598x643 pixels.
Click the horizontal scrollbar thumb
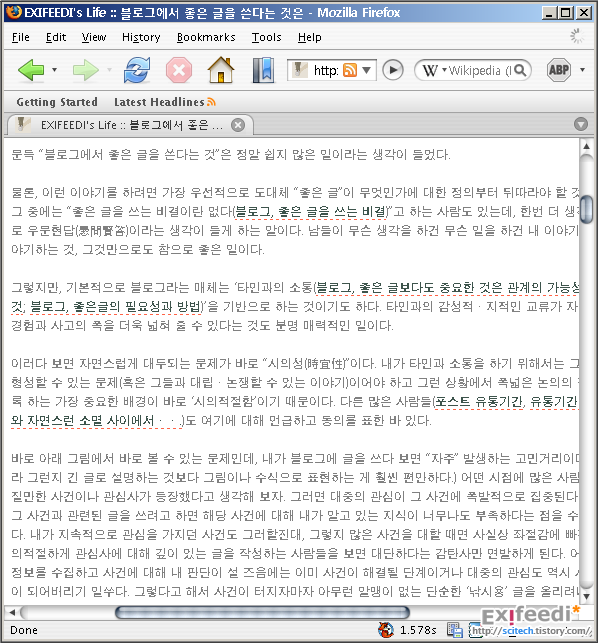(262, 613)
